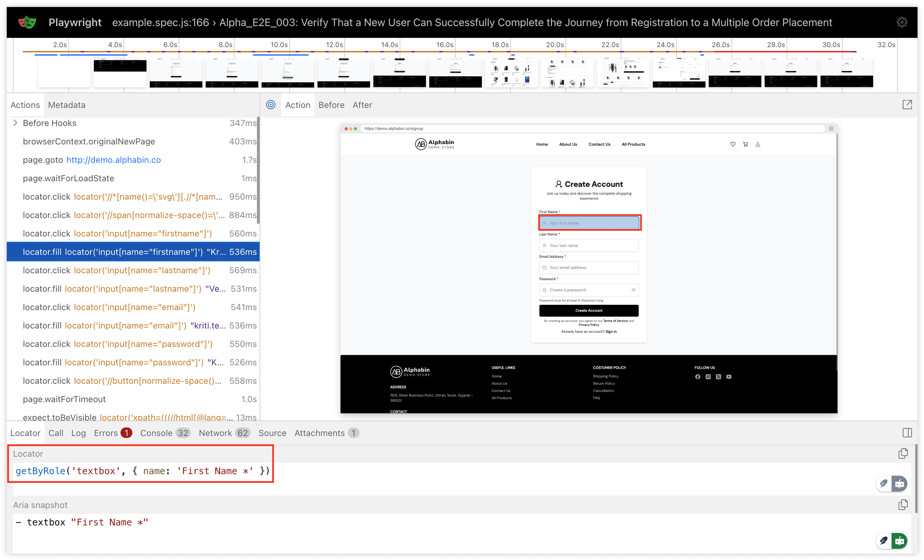Image resolution: width=924 pixels, height=560 pixels.
Task: Open X social icon in footer
Action: coord(719,377)
